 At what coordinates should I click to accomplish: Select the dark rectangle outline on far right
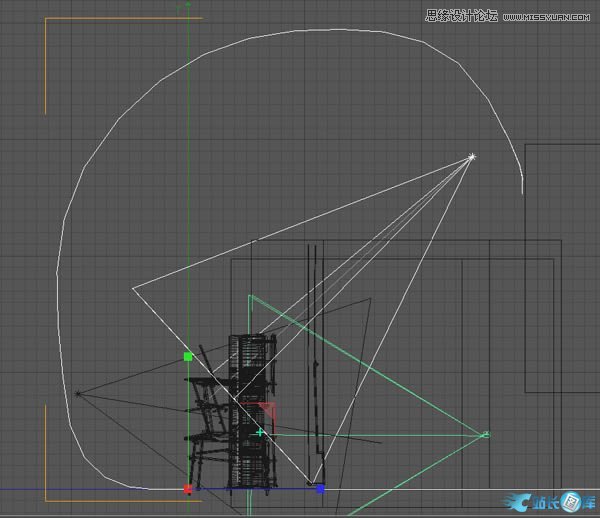coord(560,146)
